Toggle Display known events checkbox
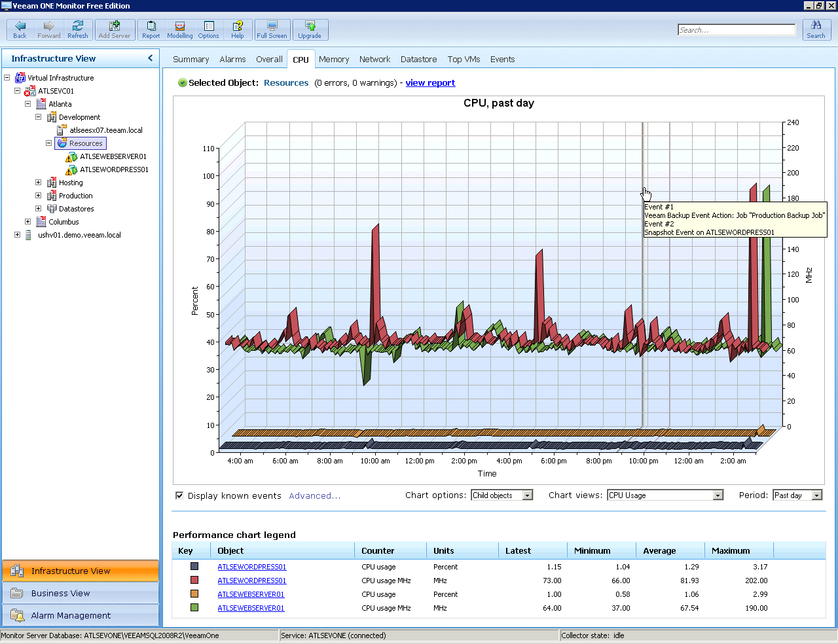 [x=179, y=495]
